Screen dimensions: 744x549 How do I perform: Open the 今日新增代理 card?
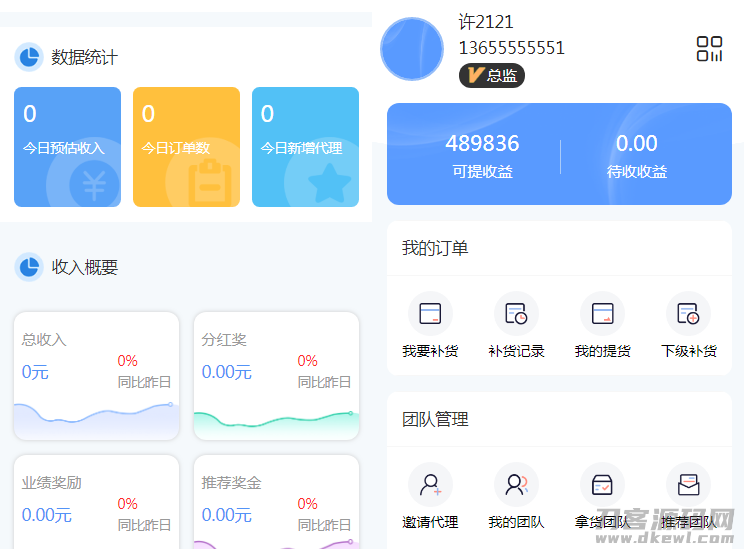click(x=305, y=147)
